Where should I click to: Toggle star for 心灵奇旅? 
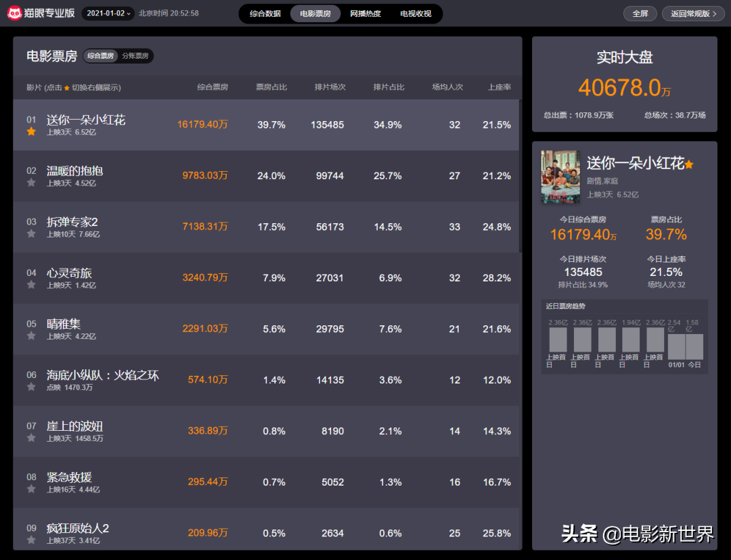tap(31, 285)
